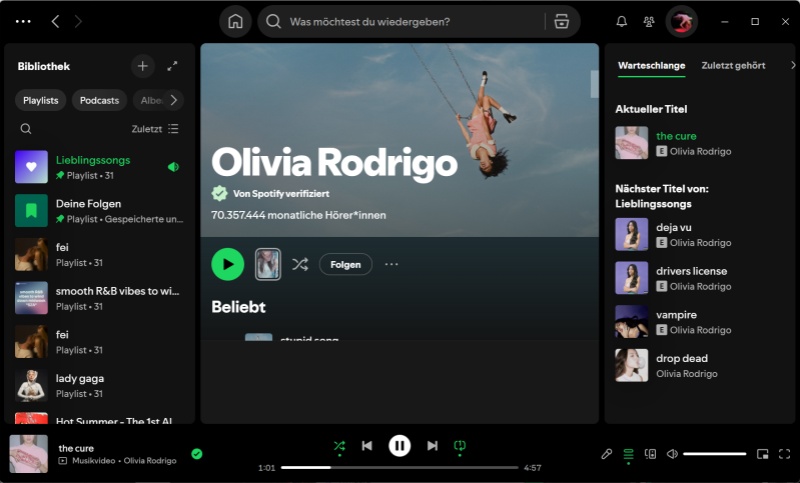Filter the library by Playlists
The image size is (800, 483).
40,100
